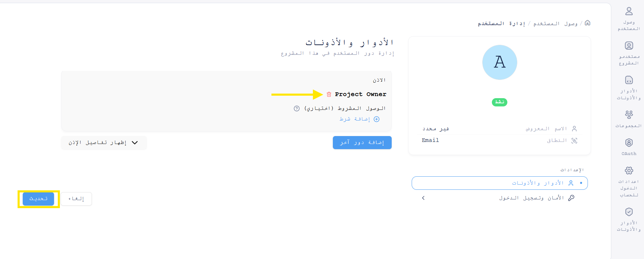Open الأمان وتسجيل الدخول settings item

(532, 198)
